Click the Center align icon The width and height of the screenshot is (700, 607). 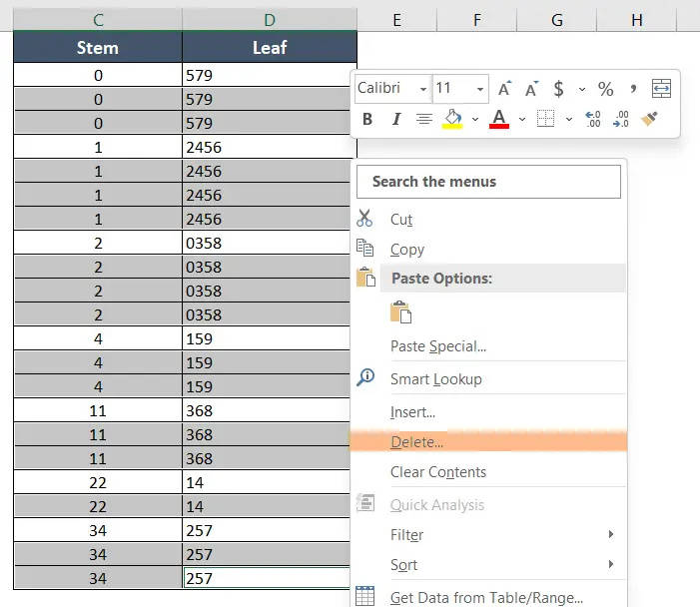coord(424,119)
